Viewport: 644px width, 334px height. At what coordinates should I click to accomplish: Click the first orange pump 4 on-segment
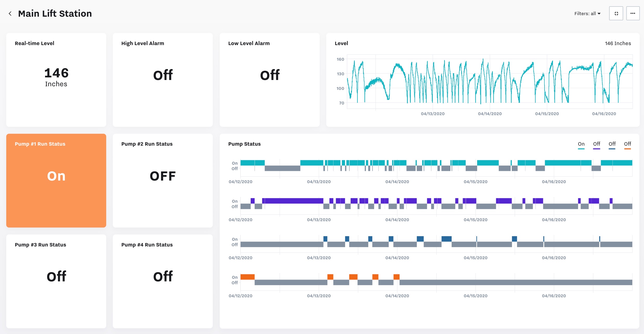coord(248,277)
